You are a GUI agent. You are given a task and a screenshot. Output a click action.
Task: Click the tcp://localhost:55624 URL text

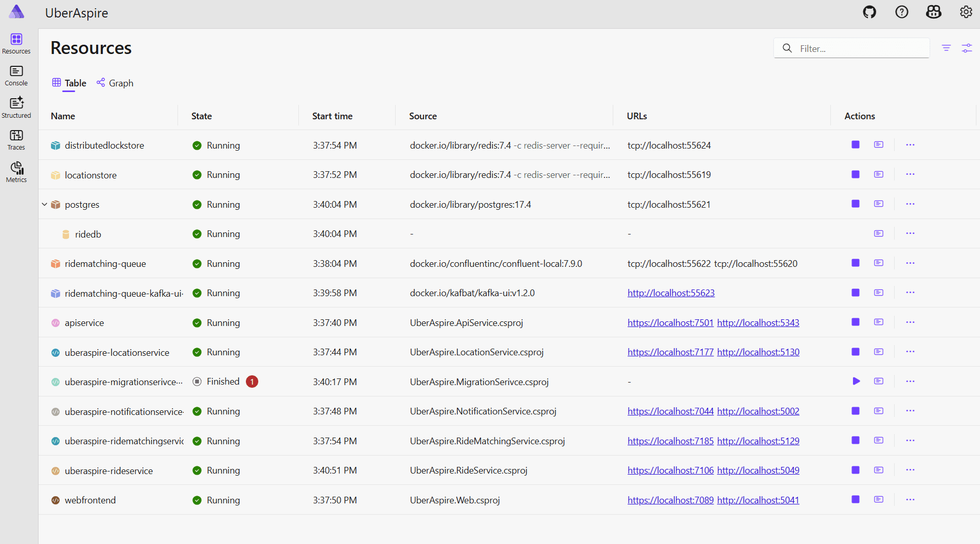coord(669,146)
